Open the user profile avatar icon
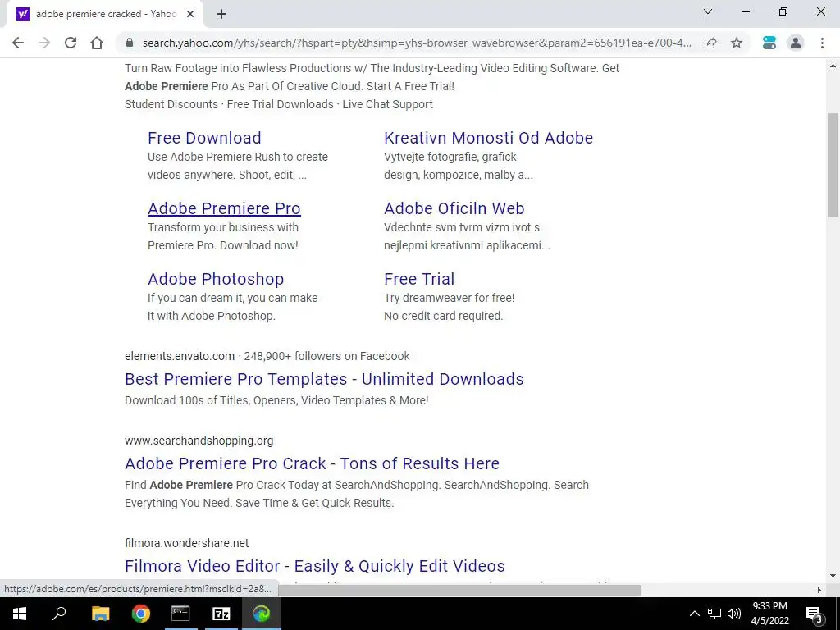 pos(796,43)
